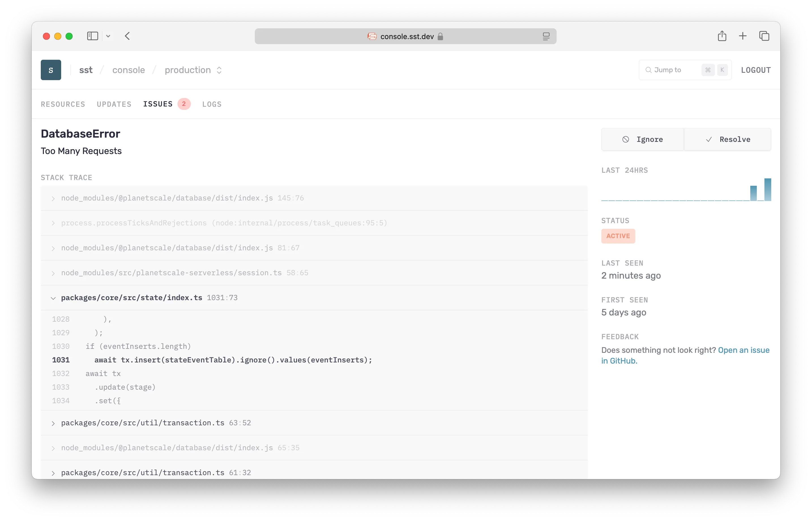
Task: Open the sst workspace breadcrumb
Action: point(86,70)
